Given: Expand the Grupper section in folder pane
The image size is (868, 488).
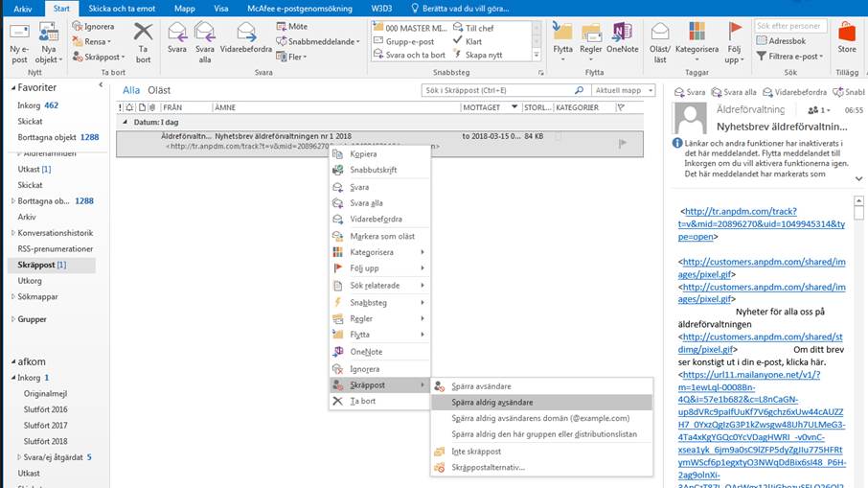Looking at the screenshot, I should tap(12, 319).
